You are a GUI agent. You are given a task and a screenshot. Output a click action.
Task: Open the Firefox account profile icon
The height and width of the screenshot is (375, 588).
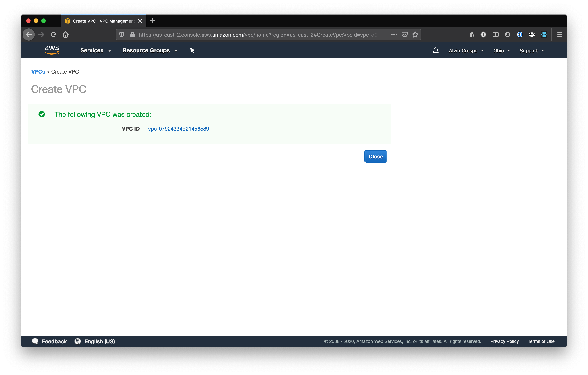[x=507, y=35]
